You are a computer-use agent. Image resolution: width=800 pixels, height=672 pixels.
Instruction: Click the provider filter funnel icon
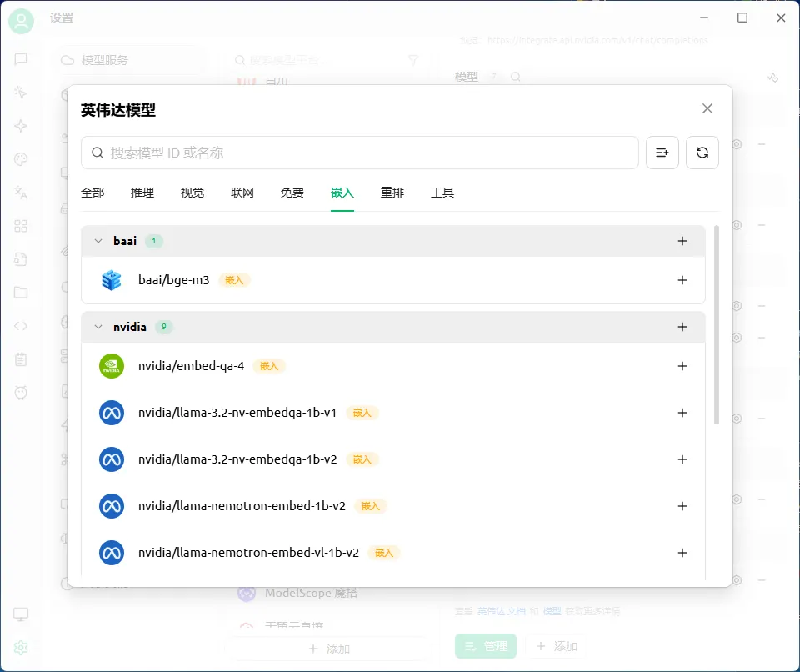click(x=414, y=60)
